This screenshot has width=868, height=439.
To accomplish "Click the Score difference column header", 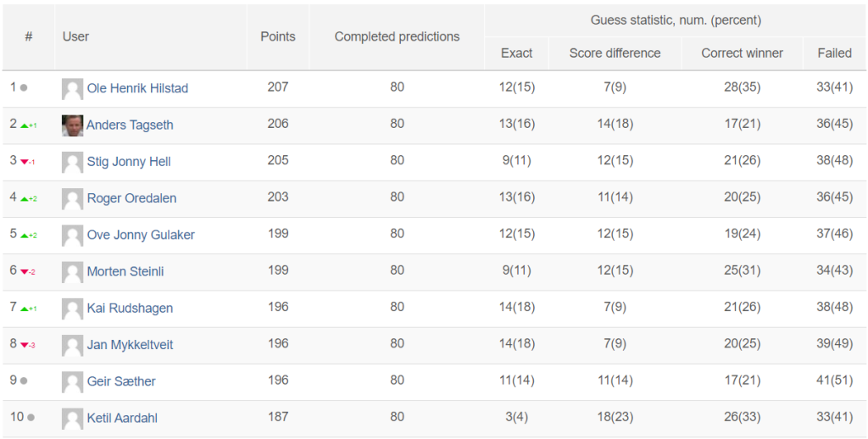I will tap(615, 53).
